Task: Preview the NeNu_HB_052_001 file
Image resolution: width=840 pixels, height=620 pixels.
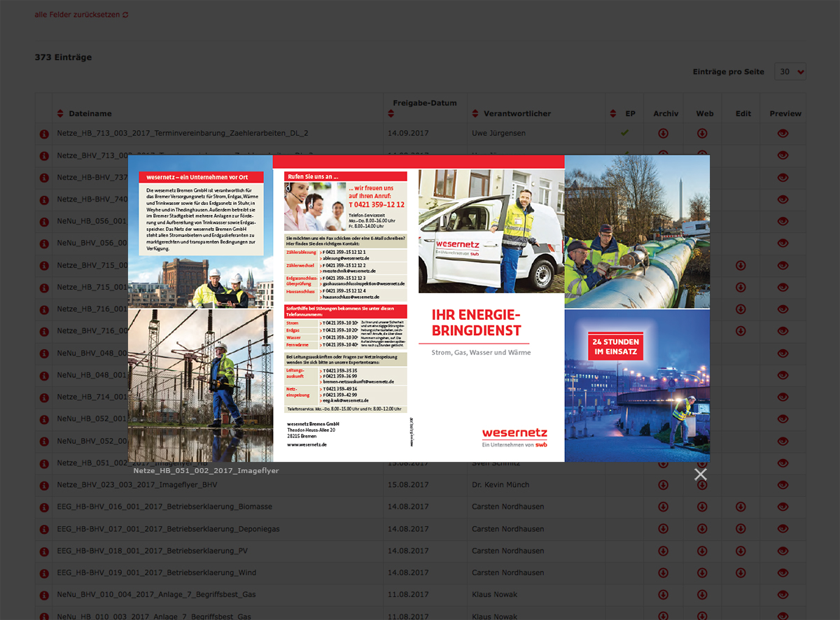Action: (783, 419)
